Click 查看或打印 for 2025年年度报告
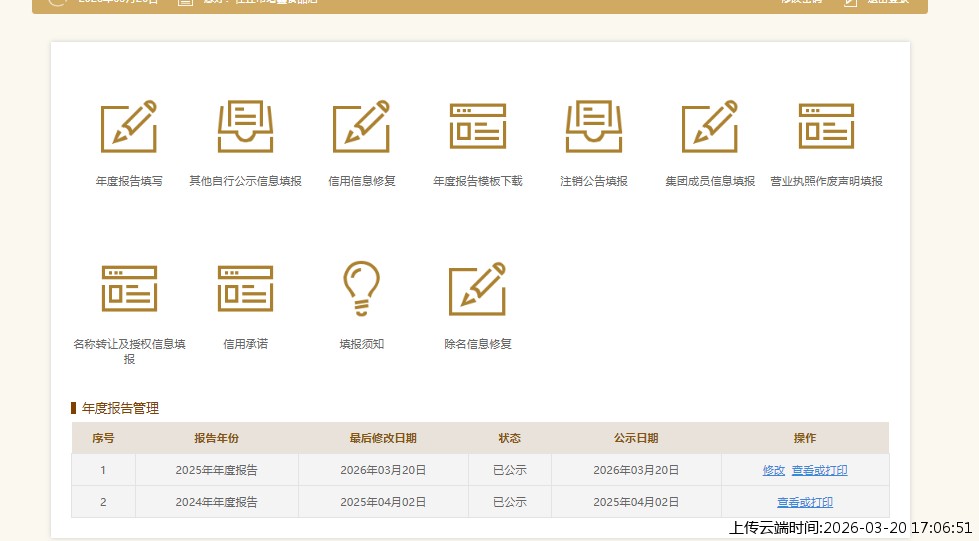 click(x=820, y=470)
